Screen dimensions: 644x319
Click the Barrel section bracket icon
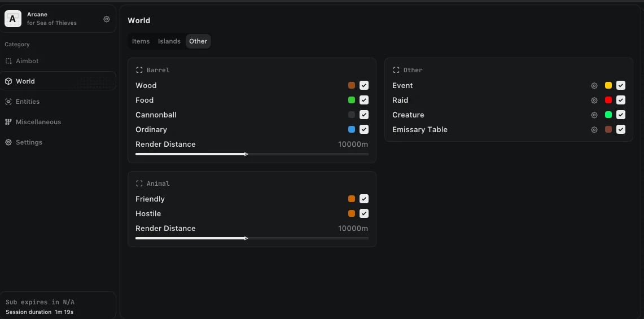[139, 70]
